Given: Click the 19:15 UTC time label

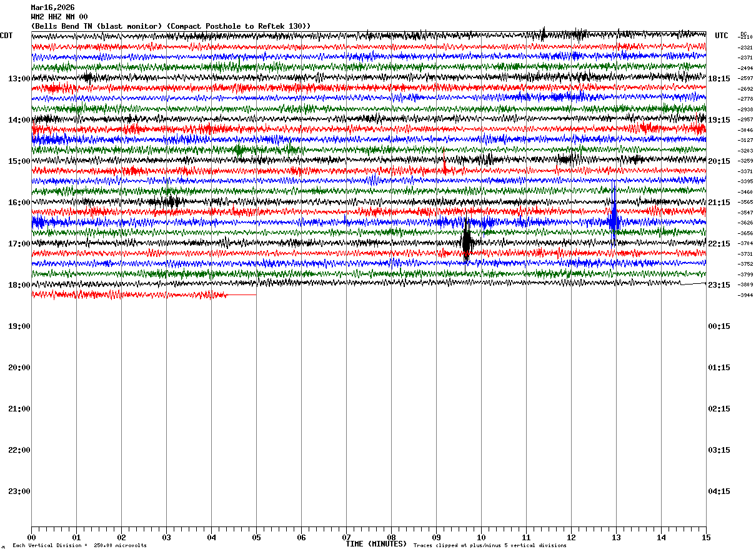Looking at the screenshot, I should coord(719,120).
